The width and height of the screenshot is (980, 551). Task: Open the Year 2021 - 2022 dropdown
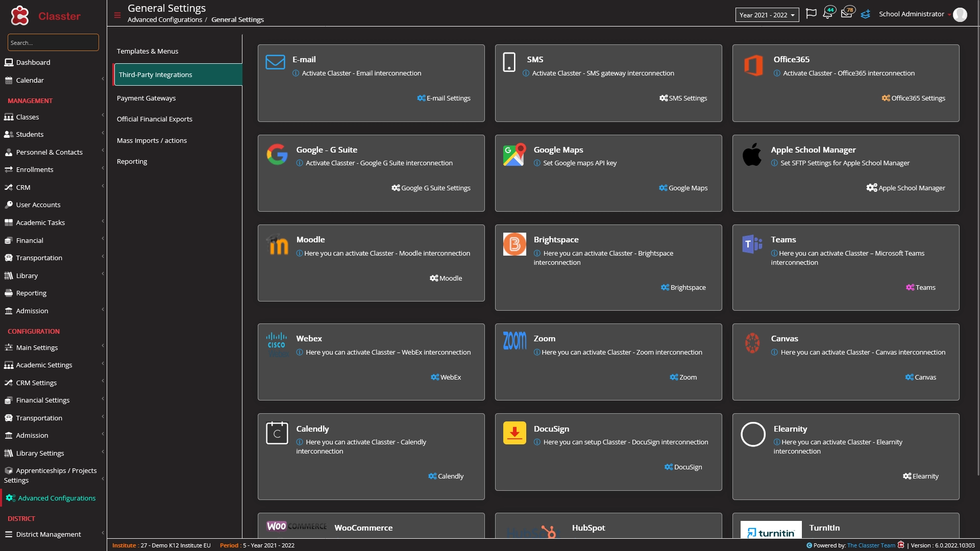point(767,15)
